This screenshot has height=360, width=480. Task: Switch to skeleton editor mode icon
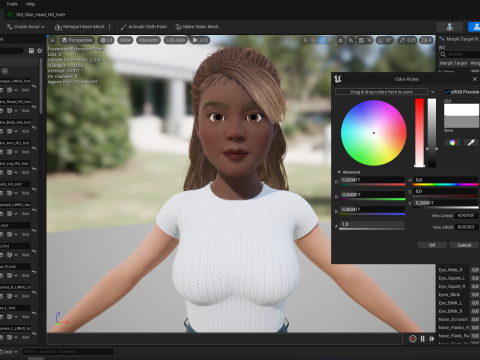click(x=450, y=27)
